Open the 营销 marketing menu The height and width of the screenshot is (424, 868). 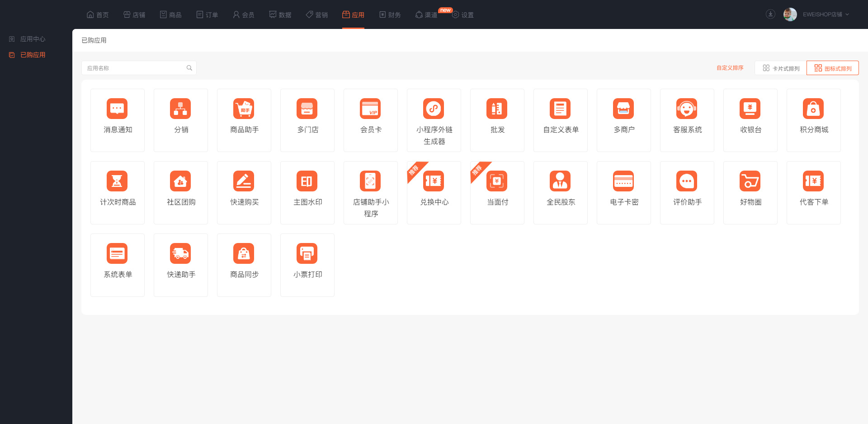point(317,15)
